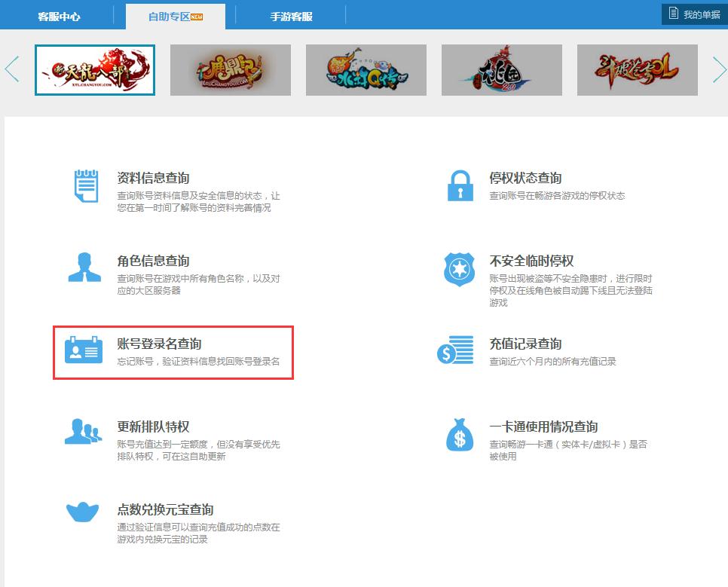This screenshot has width=728, height=587.
Task: Go back using the left carousel arrow
Action: (11, 70)
